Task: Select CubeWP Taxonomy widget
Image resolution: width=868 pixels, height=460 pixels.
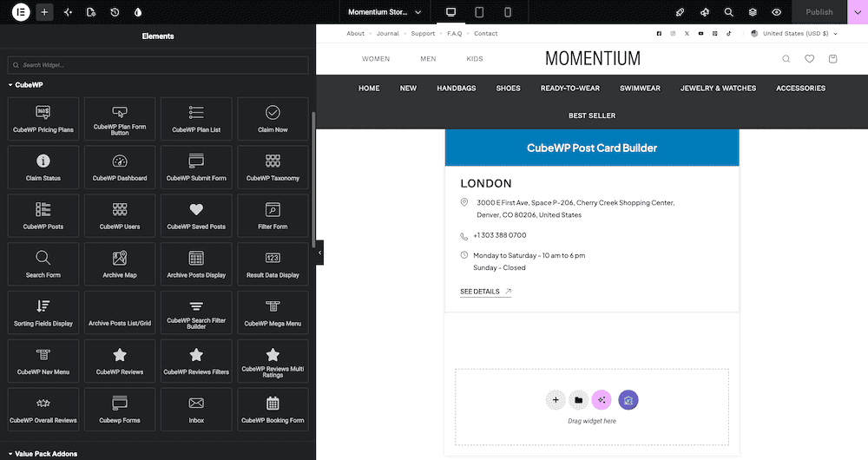Action: click(273, 168)
